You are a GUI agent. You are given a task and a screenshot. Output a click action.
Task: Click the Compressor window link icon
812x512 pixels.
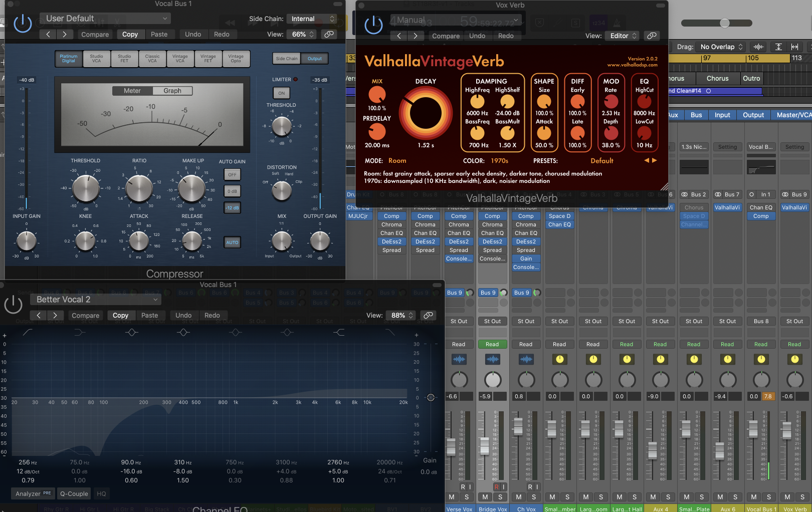tap(329, 34)
